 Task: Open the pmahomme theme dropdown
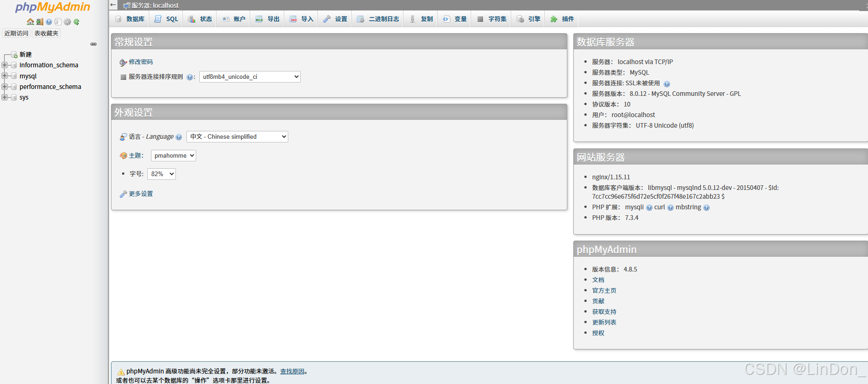pyautogui.click(x=174, y=155)
